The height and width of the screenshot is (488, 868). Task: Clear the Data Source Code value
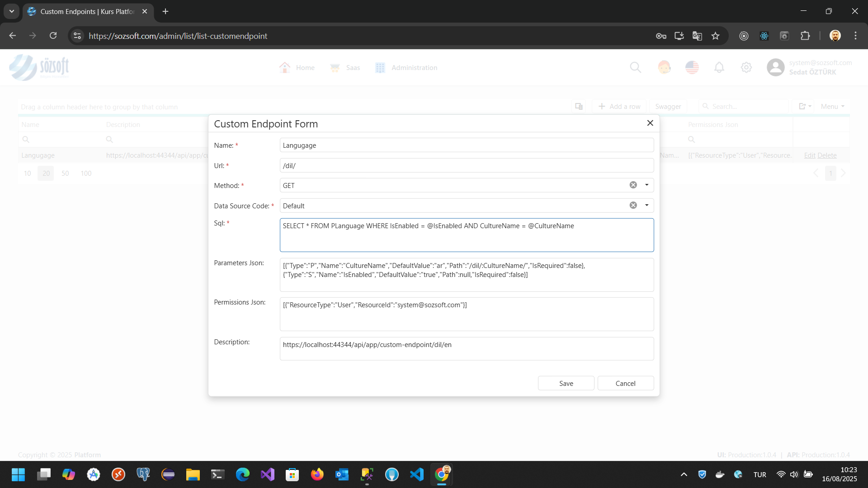pos(633,205)
